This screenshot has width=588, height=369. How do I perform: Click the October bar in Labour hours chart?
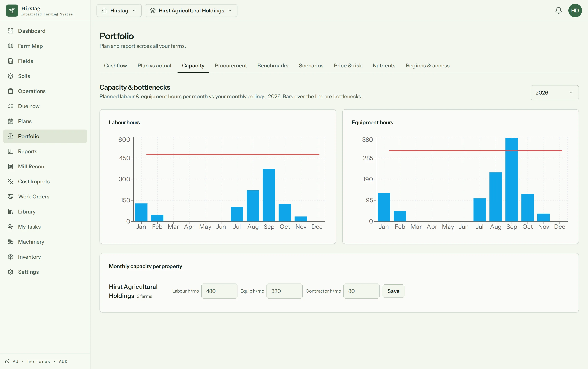pyautogui.click(x=285, y=213)
